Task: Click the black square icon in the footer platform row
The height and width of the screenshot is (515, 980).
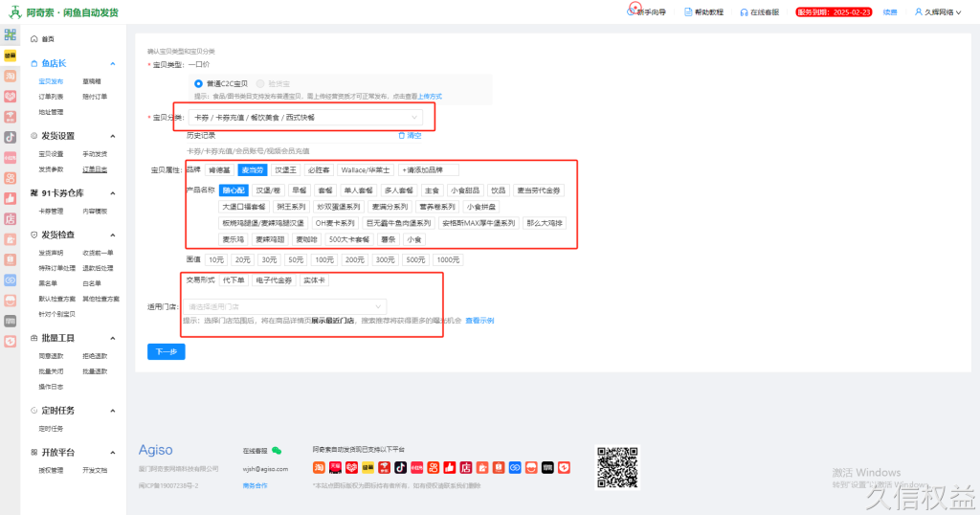Action: pyautogui.click(x=547, y=467)
